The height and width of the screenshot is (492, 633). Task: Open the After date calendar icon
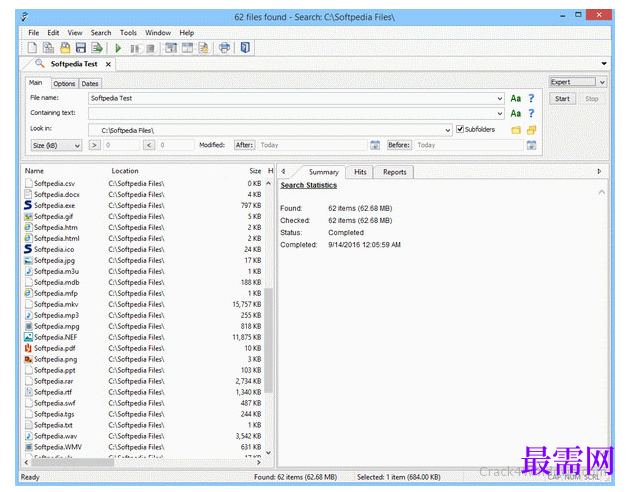click(375, 145)
